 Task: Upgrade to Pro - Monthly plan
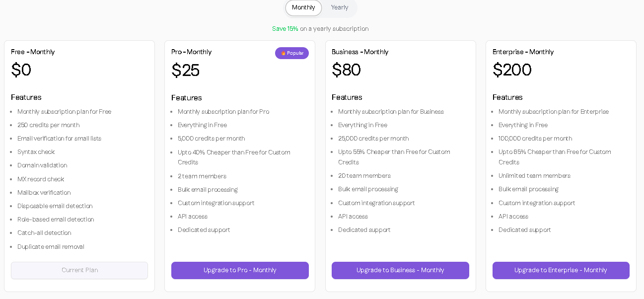[x=240, y=270]
